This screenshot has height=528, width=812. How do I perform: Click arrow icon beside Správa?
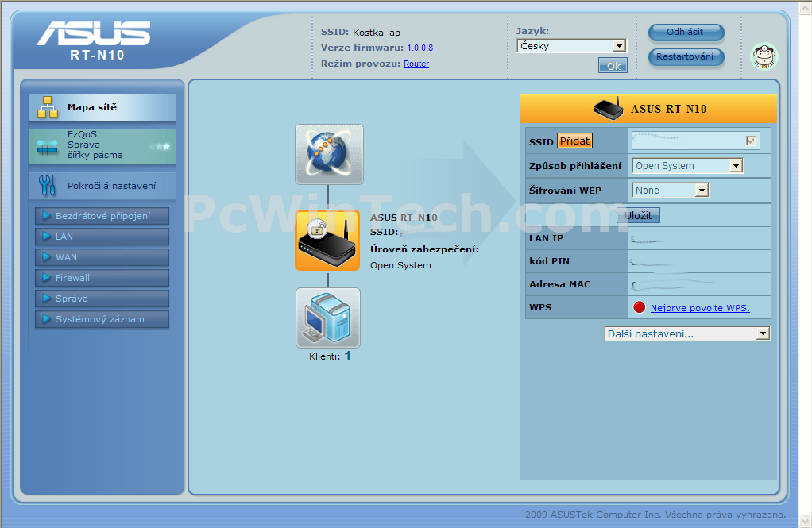47,299
